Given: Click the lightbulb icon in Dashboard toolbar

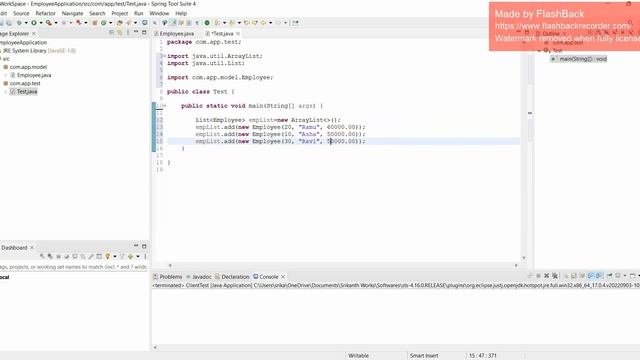Looking at the screenshot, I should point(107,256).
